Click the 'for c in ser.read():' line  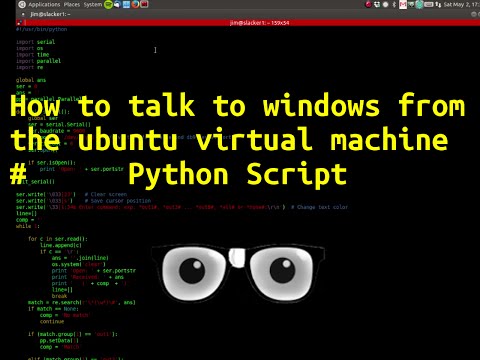(58, 239)
